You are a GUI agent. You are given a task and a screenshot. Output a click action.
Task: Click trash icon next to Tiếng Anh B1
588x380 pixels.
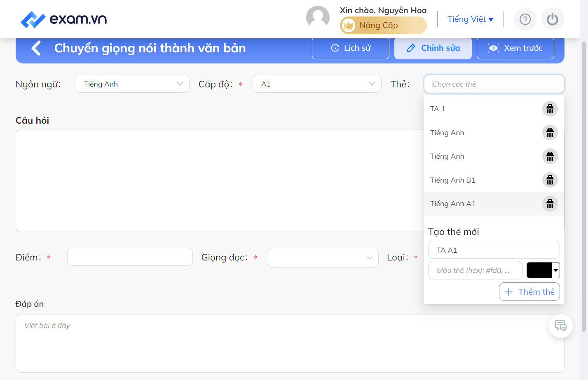[x=550, y=180]
